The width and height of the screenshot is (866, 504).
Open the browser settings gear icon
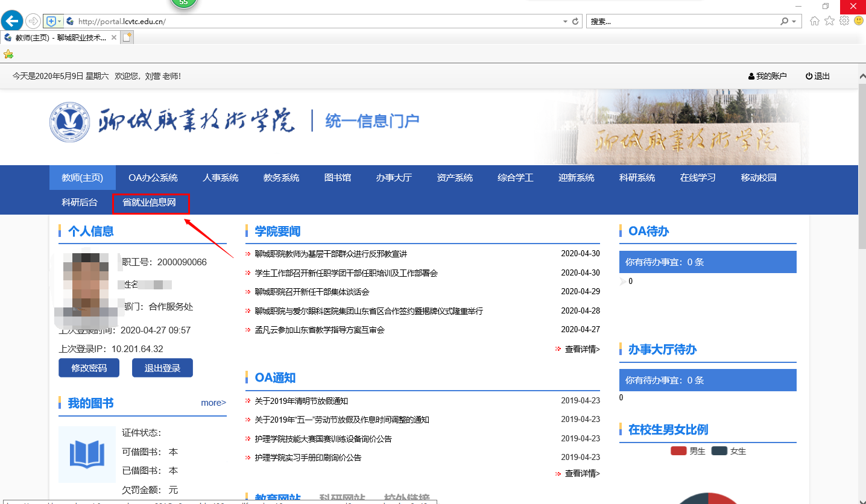coord(844,21)
